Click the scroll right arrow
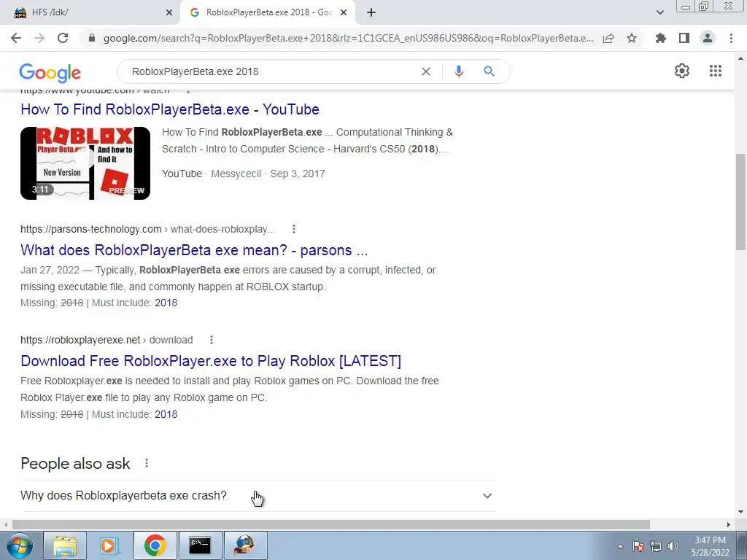The height and width of the screenshot is (560, 747). tap(729, 524)
